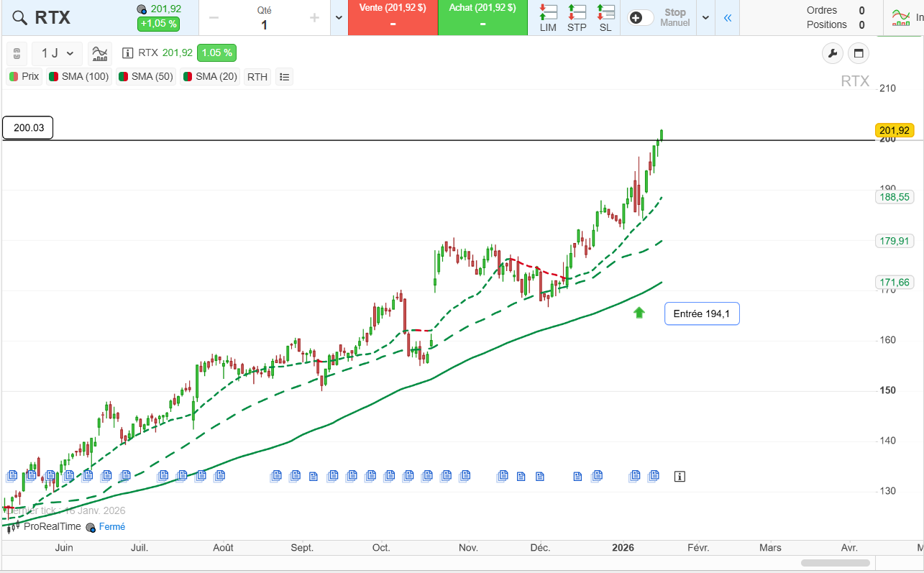The width and height of the screenshot is (924, 573).
Task: Click the 188,55 SMA value tag
Action: tap(894, 196)
